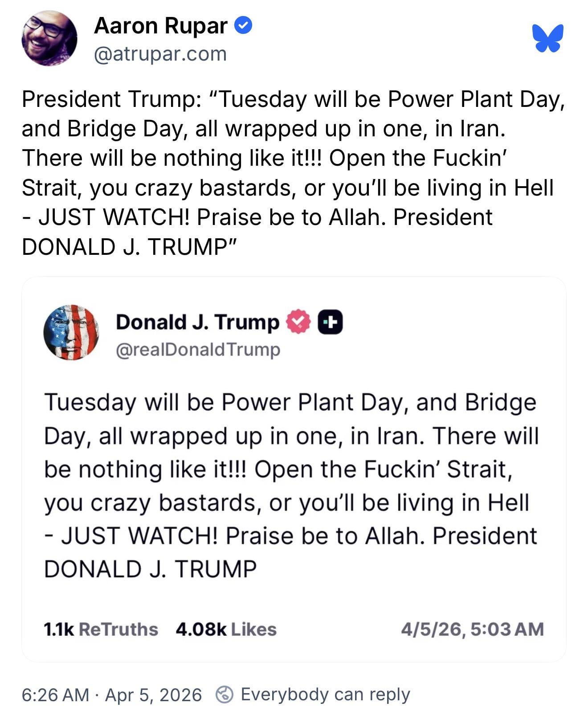
Task: Open Donald J. Trump's flag avatar
Action: tap(71, 332)
